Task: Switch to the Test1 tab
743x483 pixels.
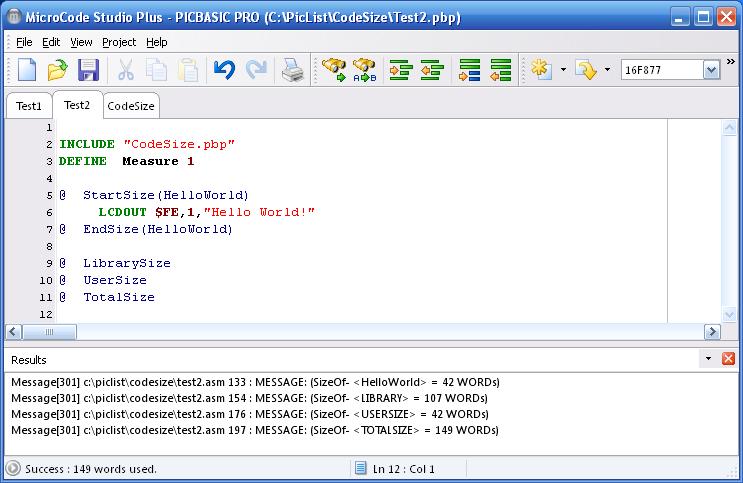Action: coord(29,106)
